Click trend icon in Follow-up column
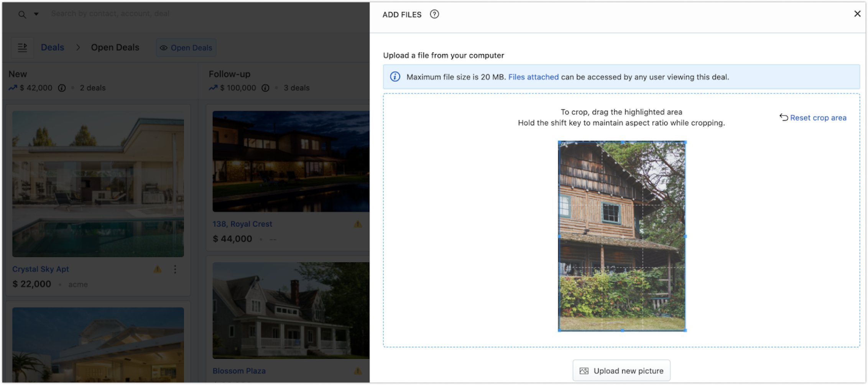The image size is (868, 385). click(213, 88)
